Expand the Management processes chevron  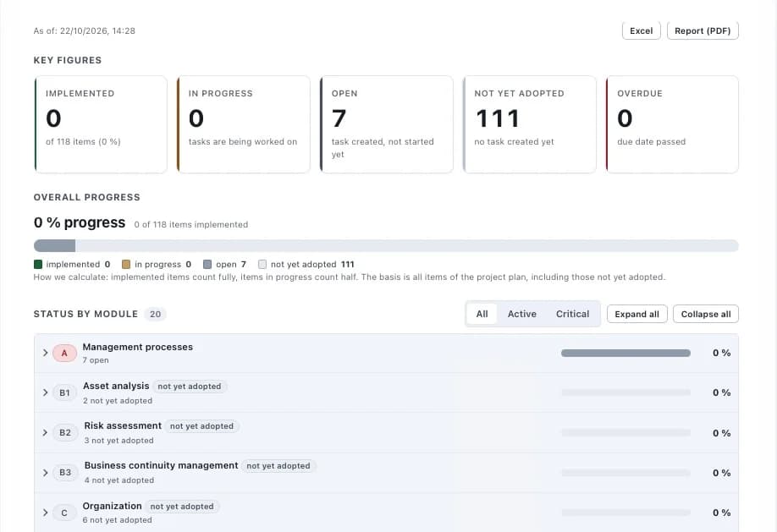point(45,353)
